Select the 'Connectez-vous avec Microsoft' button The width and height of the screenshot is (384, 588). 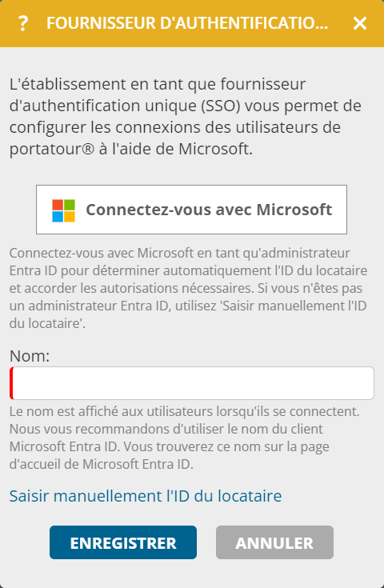coord(191,210)
